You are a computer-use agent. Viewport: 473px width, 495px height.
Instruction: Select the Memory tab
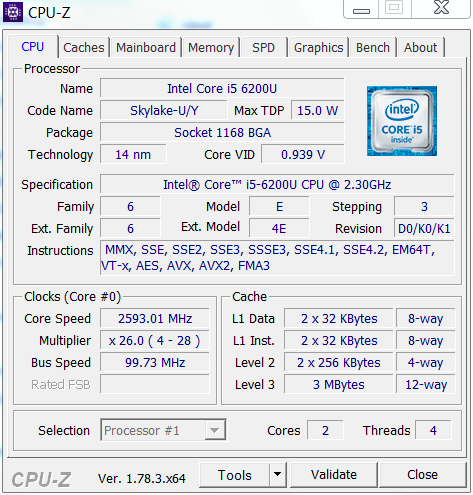211,47
